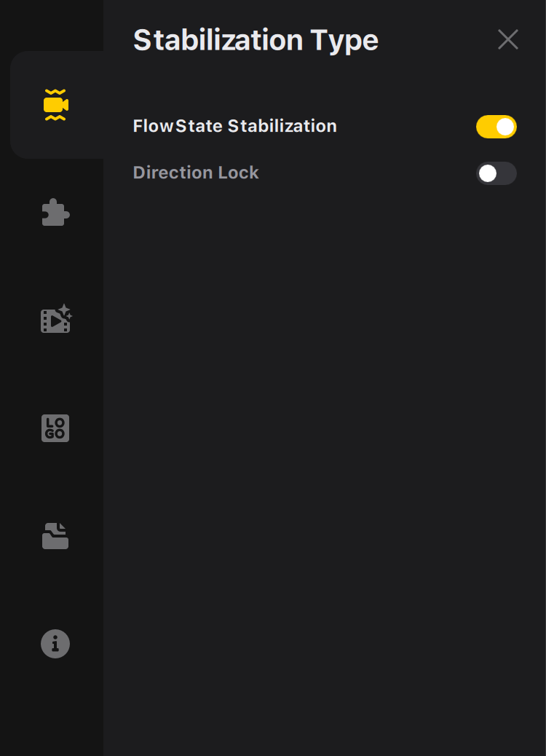Choose the circled letter i sidebar item
This screenshot has height=756, width=546.
55,644
